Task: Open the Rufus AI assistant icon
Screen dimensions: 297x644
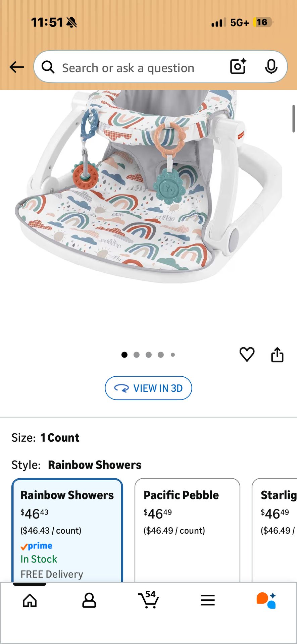Action: point(266,600)
